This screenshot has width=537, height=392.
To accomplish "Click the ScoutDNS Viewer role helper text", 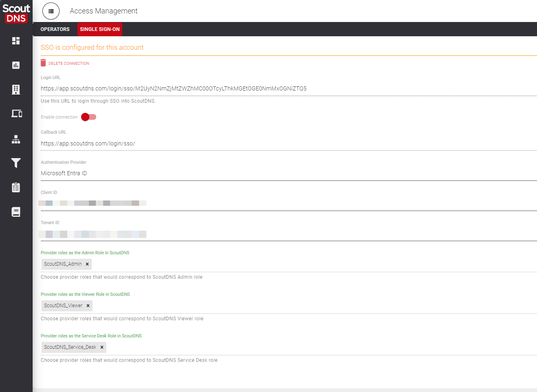I will (122, 319).
